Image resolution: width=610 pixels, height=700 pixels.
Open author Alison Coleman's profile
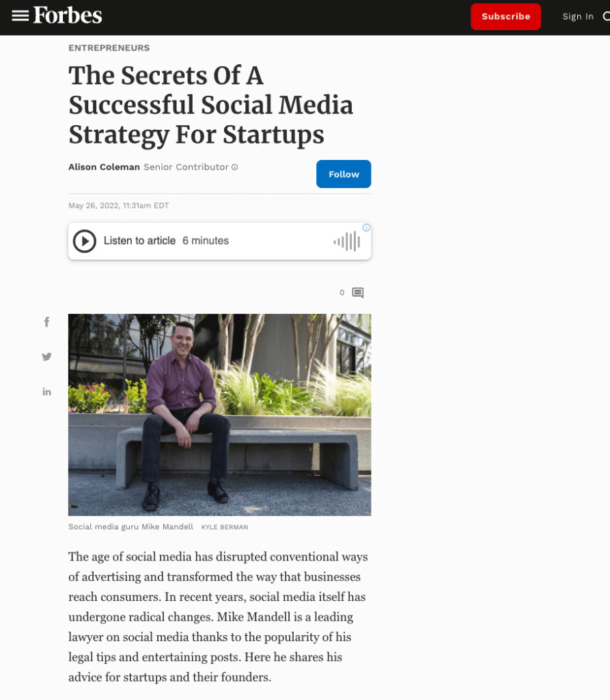(x=104, y=167)
